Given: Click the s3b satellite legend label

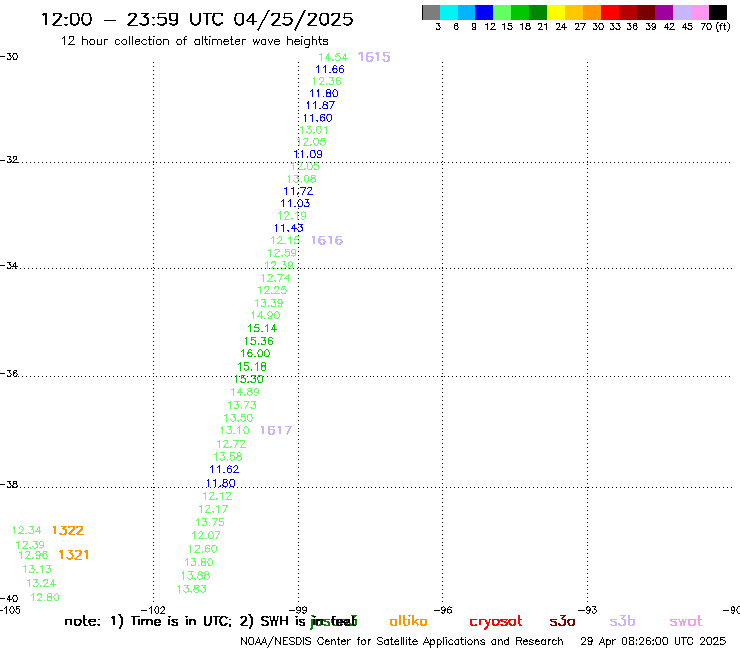Looking at the screenshot, I should 622,621.
